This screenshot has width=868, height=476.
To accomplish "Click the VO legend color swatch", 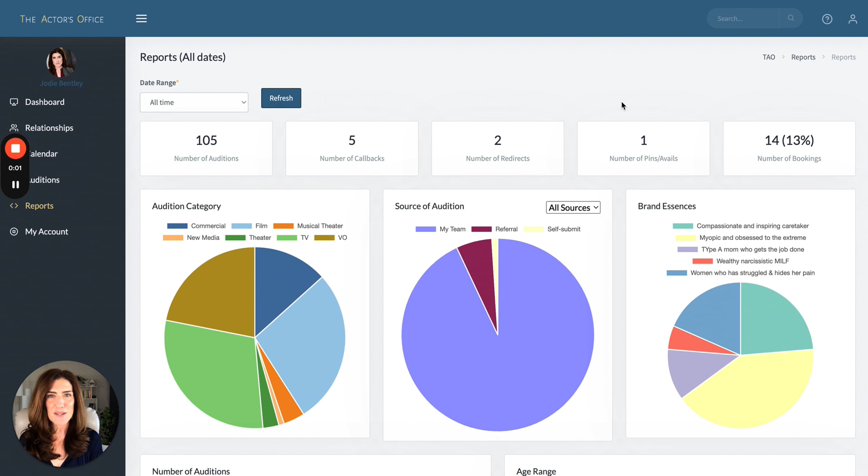I will coord(324,238).
